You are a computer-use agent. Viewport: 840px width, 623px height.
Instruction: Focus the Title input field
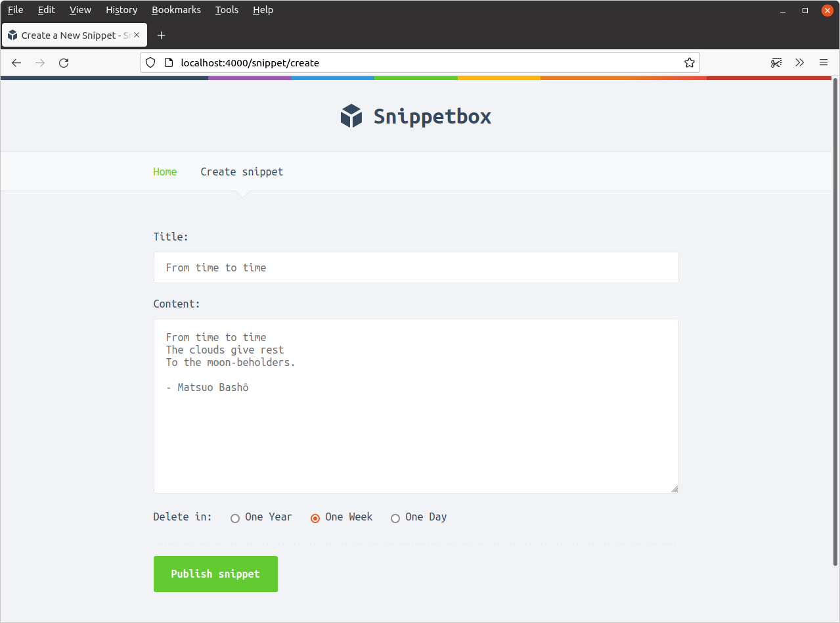[416, 267]
